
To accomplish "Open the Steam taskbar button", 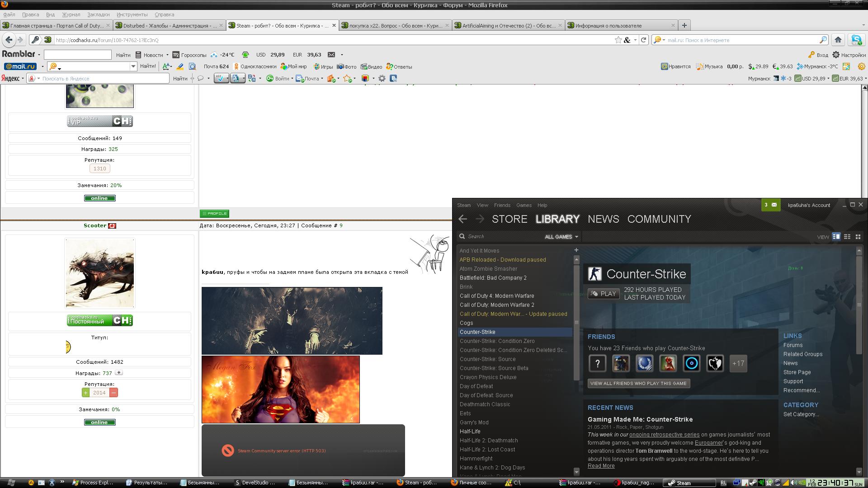I will (x=689, y=483).
